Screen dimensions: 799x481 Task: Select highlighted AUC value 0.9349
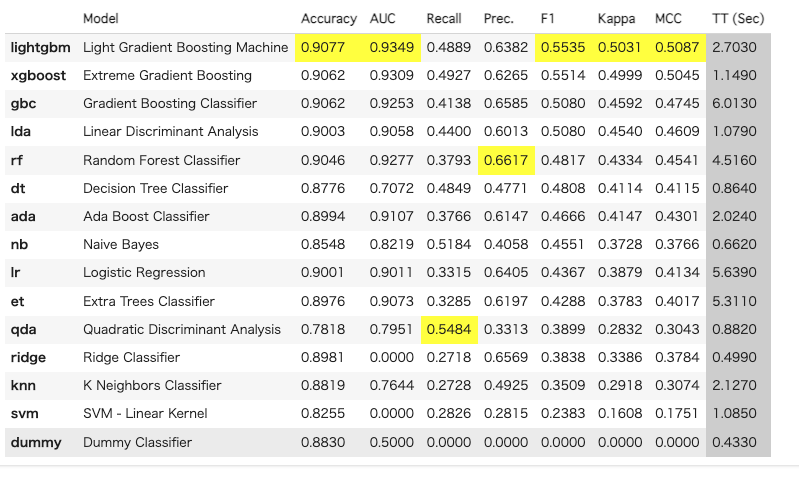[x=389, y=47]
